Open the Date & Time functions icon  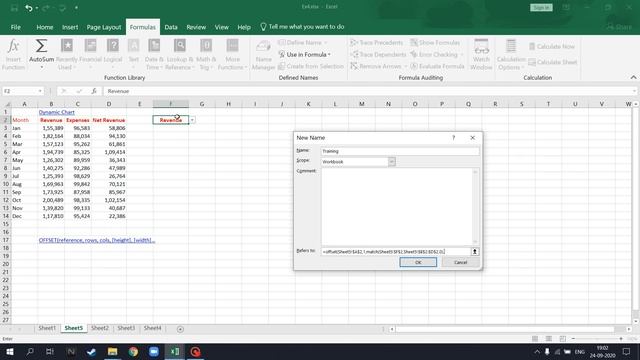pyautogui.click(x=154, y=45)
